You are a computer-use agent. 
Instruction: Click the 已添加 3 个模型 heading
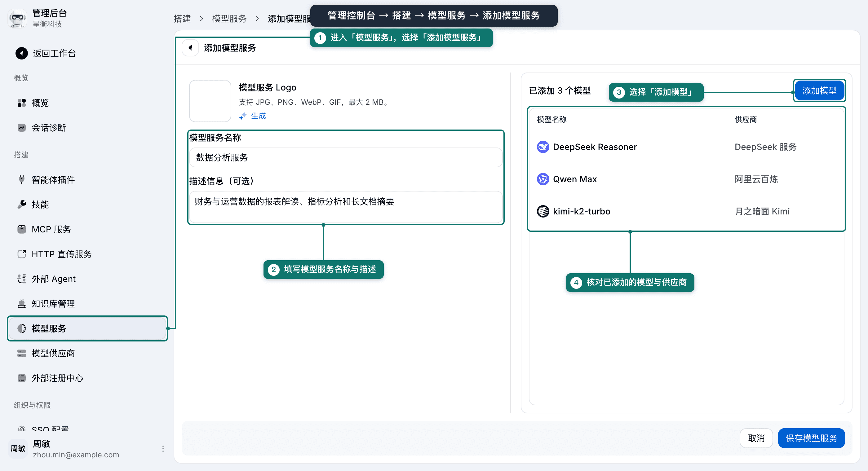point(560,90)
